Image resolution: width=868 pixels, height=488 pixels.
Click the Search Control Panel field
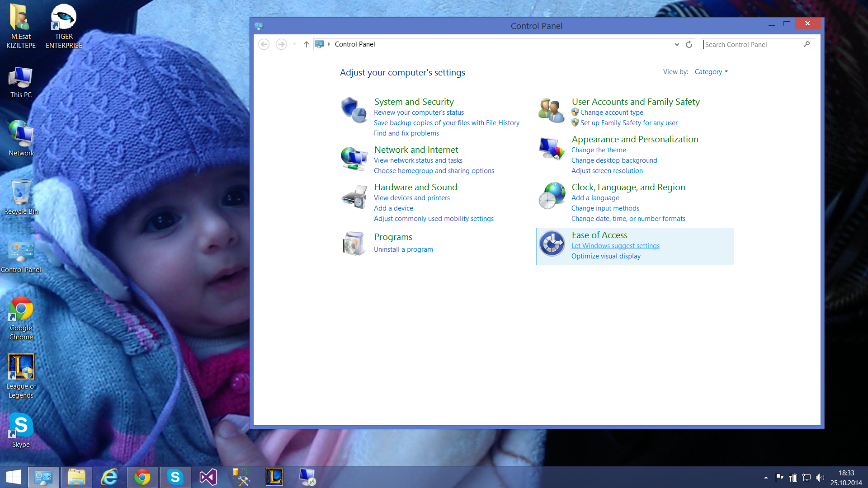752,44
